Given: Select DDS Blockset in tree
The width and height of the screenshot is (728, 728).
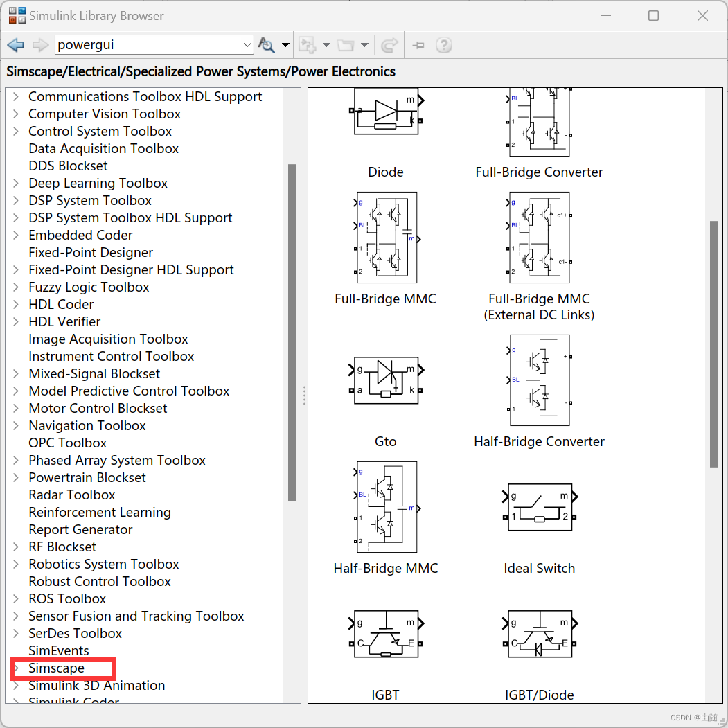Looking at the screenshot, I should click(68, 166).
